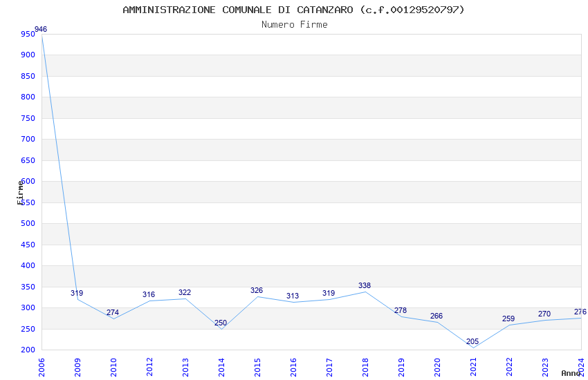Select the 2014 low point labeled 250
Screen dimensions: 588x380
coord(221,323)
